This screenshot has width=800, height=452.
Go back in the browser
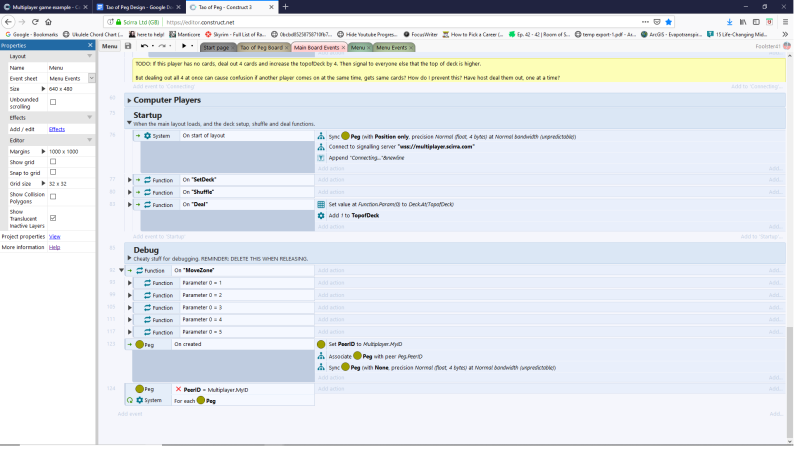pyautogui.click(x=8, y=22)
